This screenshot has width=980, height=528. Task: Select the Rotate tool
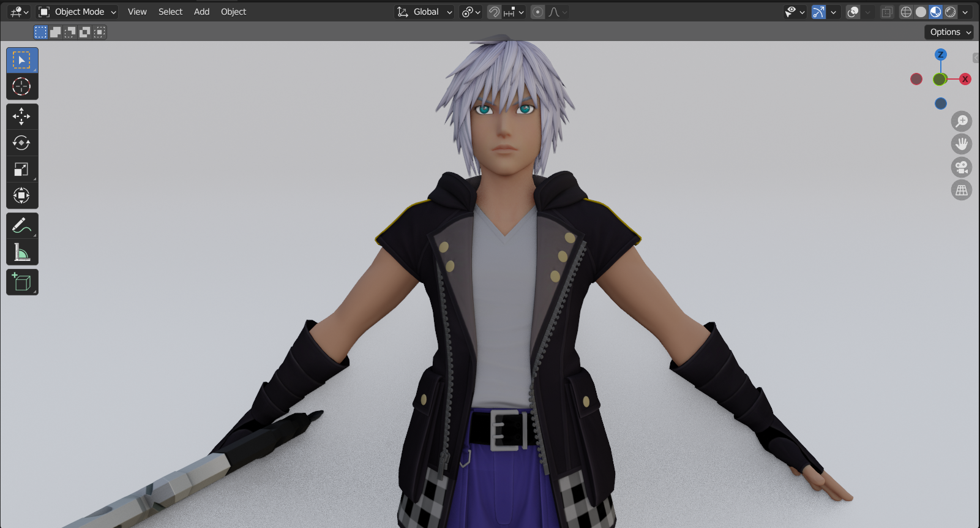coord(22,143)
